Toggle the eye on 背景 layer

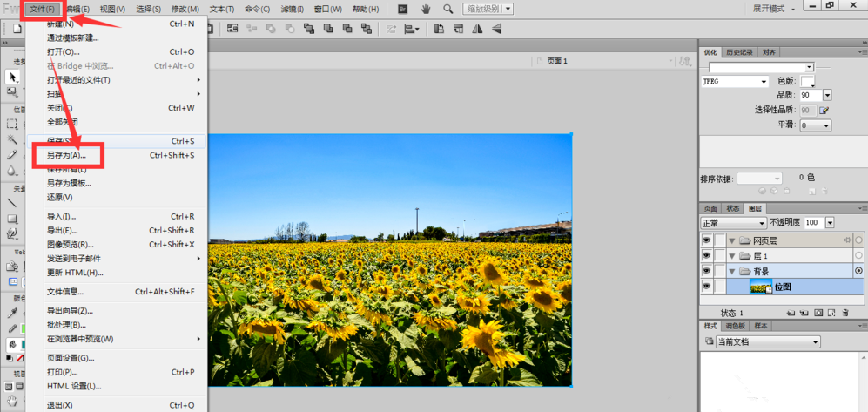coord(706,272)
